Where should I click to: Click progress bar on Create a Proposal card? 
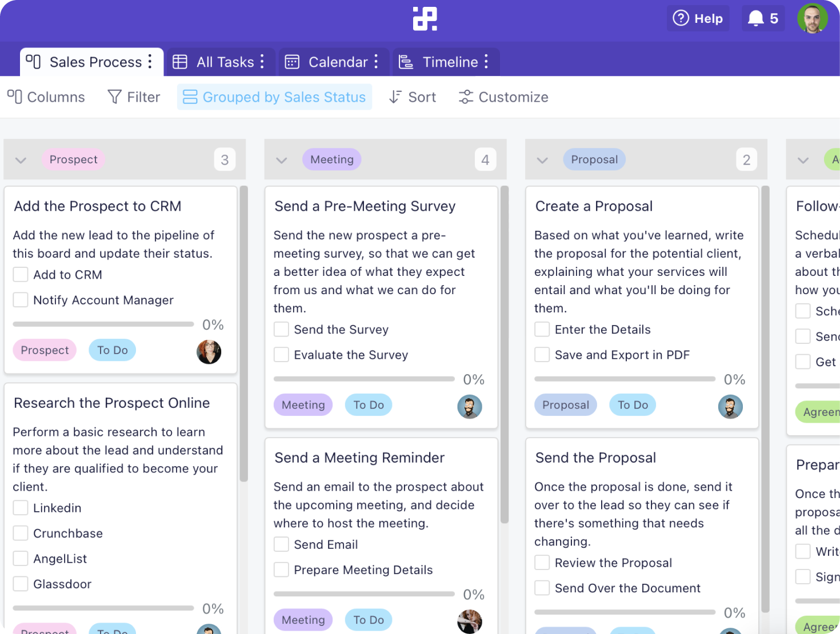click(625, 379)
